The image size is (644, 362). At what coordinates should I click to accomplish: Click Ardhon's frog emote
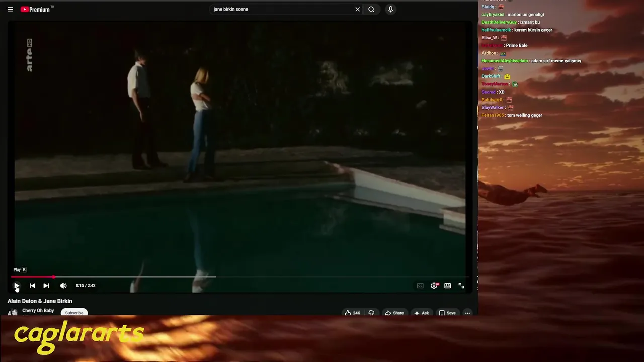pyautogui.click(x=503, y=53)
